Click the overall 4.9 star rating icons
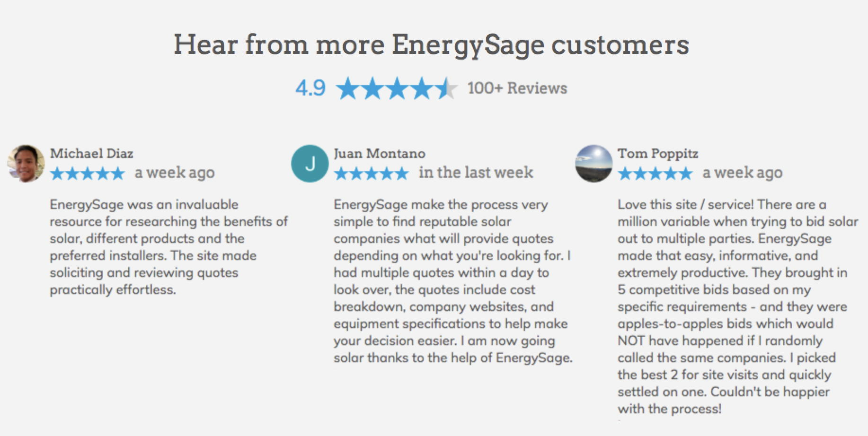This screenshot has height=436, width=868. click(x=397, y=88)
